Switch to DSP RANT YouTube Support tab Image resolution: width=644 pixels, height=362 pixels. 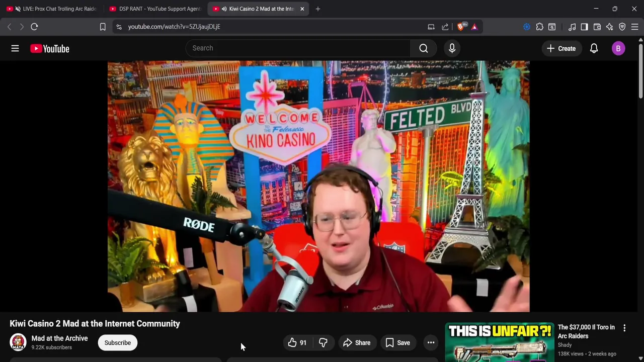(154, 9)
